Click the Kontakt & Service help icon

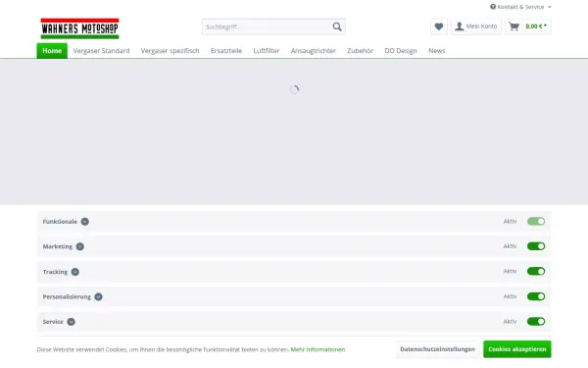tap(493, 7)
